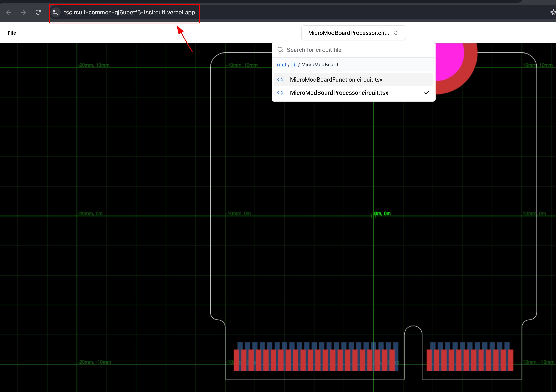Click the checkmark on MicroModBoardProcessor entry
This screenshot has height=392, width=556.
pyautogui.click(x=427, y=92)
